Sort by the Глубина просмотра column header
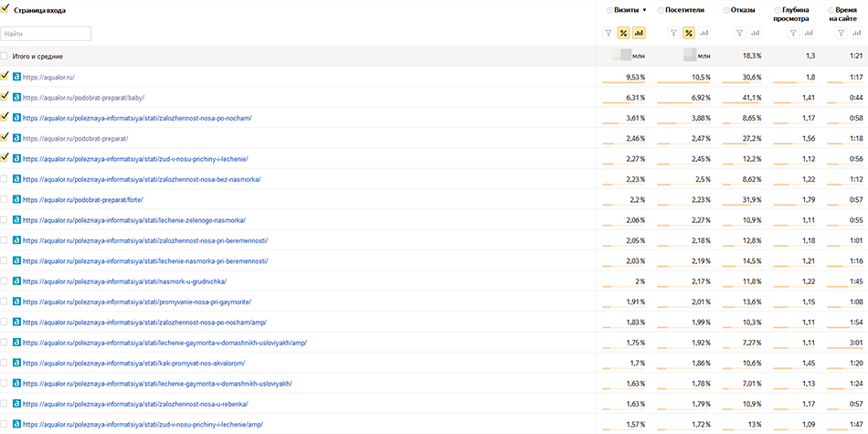 794,15
